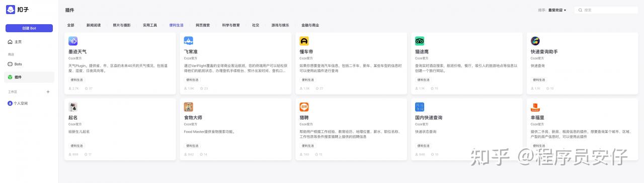Open the 最受欢迎 sort dropdown
This screenshot has width=644, height=183.
[x=557, y=10]
